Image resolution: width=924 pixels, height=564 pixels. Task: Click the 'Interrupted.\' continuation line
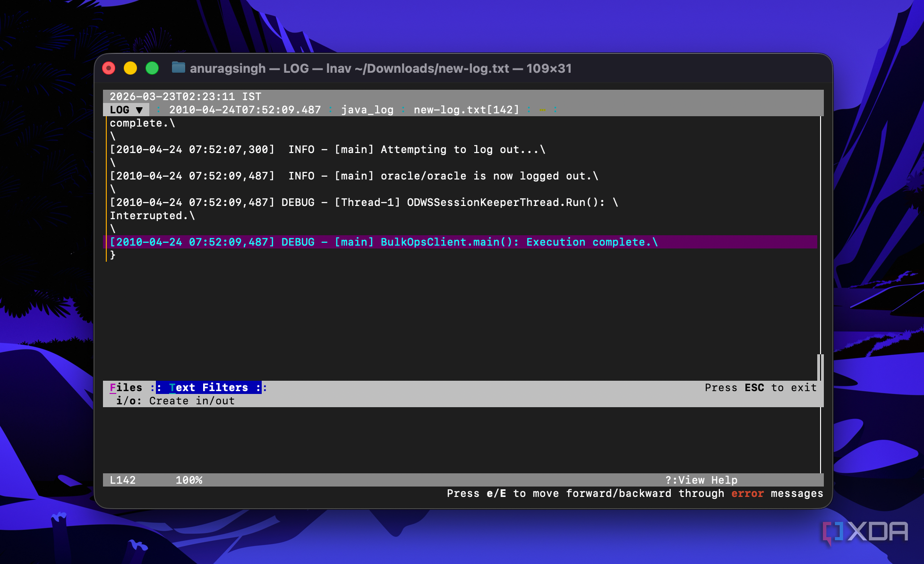click(152, 215)
